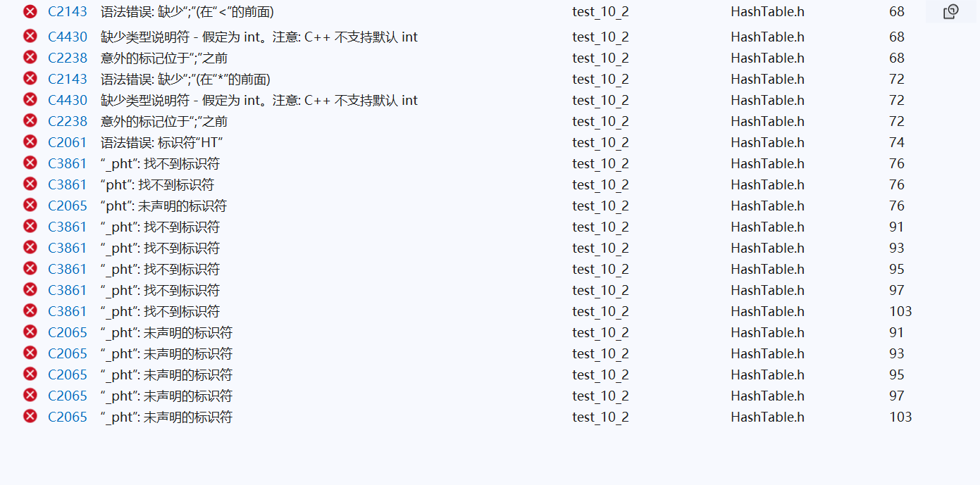Click error icon of C3861 on line 95
This screenshot has height=485, width=980.
point(30,269)
